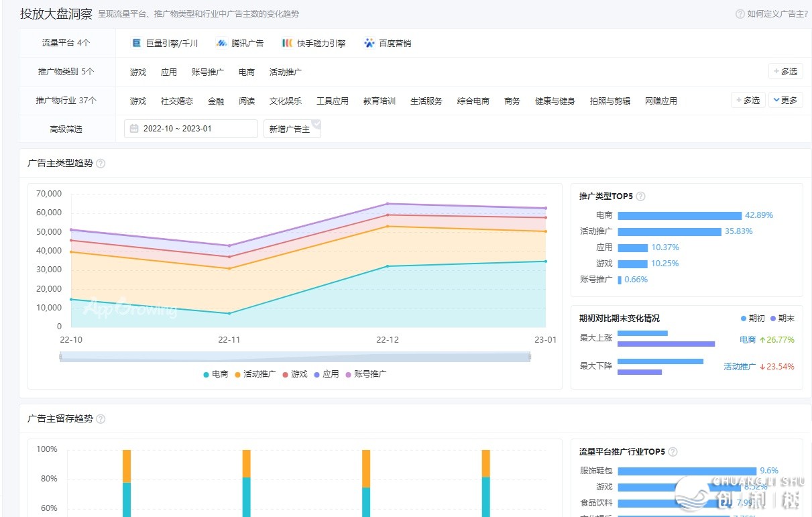Screen dimensions: 812x517
Task: Click 期末 legend dot
Action: [x=773, y=319]
